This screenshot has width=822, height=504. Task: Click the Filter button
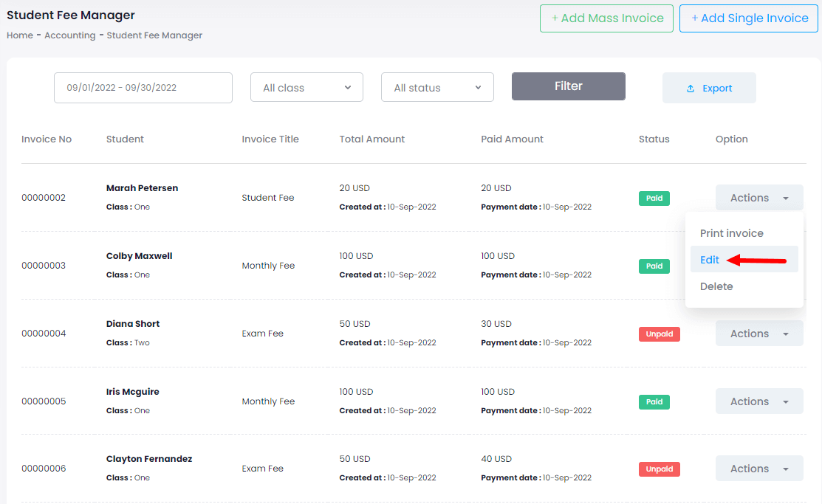(568, 86)
